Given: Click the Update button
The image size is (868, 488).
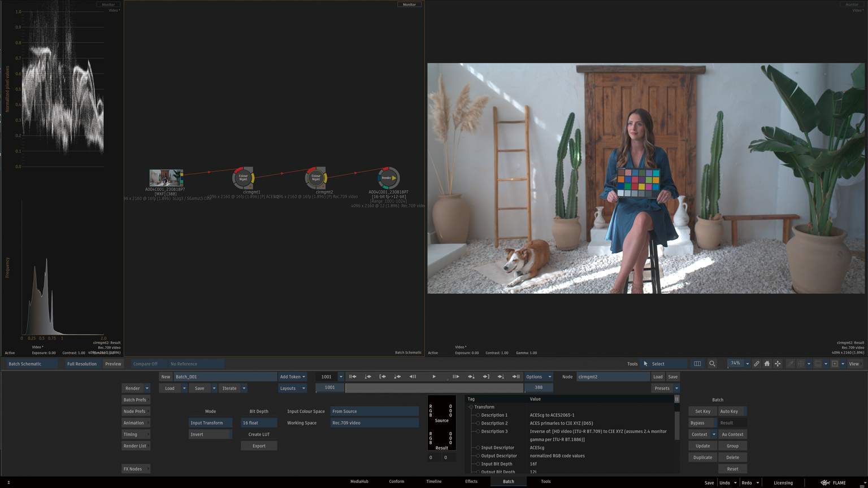Looking at the screenshot, I should tap(702, 446).
